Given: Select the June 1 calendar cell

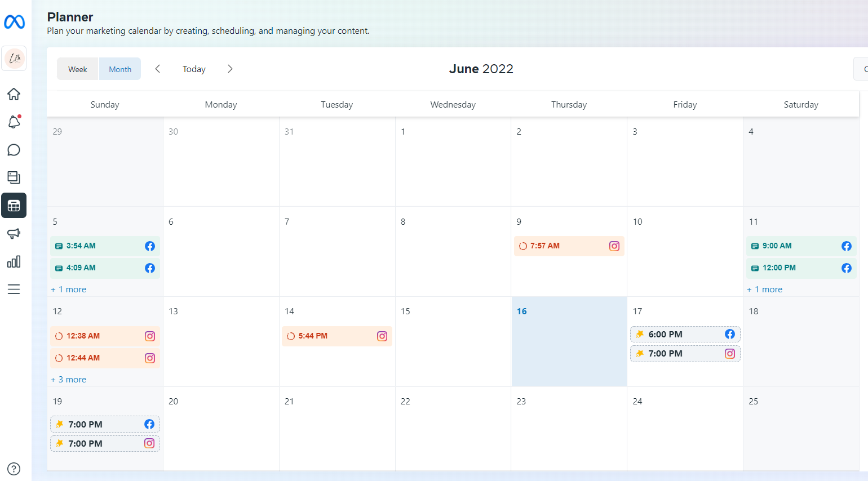Looking at the screenshot, I should [453, 162].
